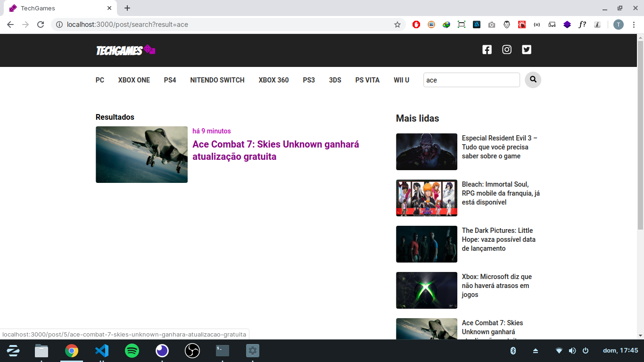Close the TechGames browser tab
Screen dimensions: 644x362
(109, 8)
